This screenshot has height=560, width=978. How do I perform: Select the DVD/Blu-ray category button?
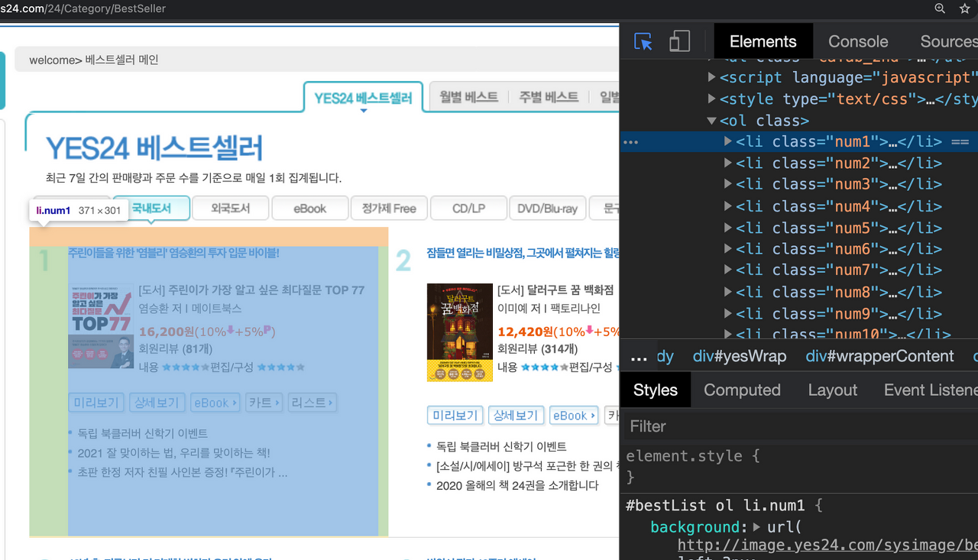pos(549,208)
